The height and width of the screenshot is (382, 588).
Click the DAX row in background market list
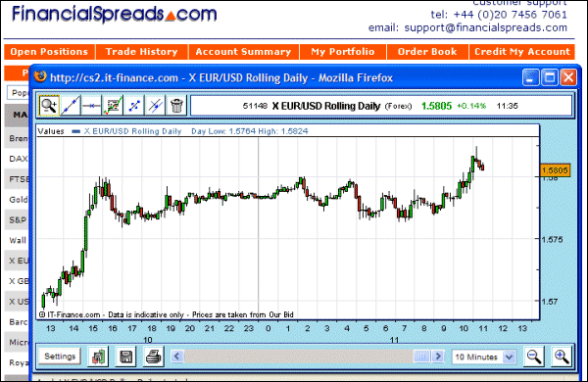17,159
